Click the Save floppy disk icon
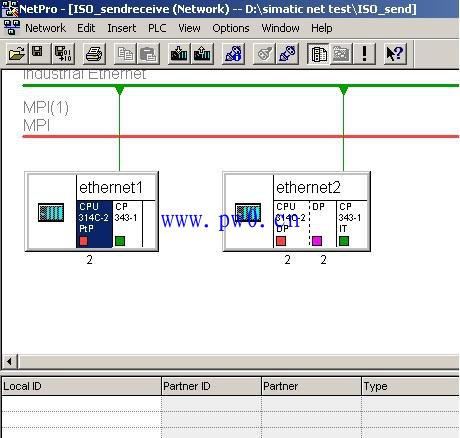Viewport: 460px width, 438px height. tap(38, 53)
